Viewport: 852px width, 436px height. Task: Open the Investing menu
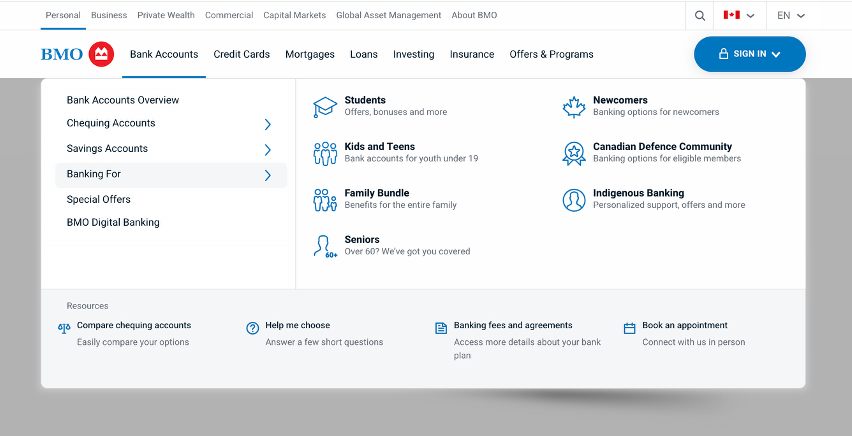[414, 54]
